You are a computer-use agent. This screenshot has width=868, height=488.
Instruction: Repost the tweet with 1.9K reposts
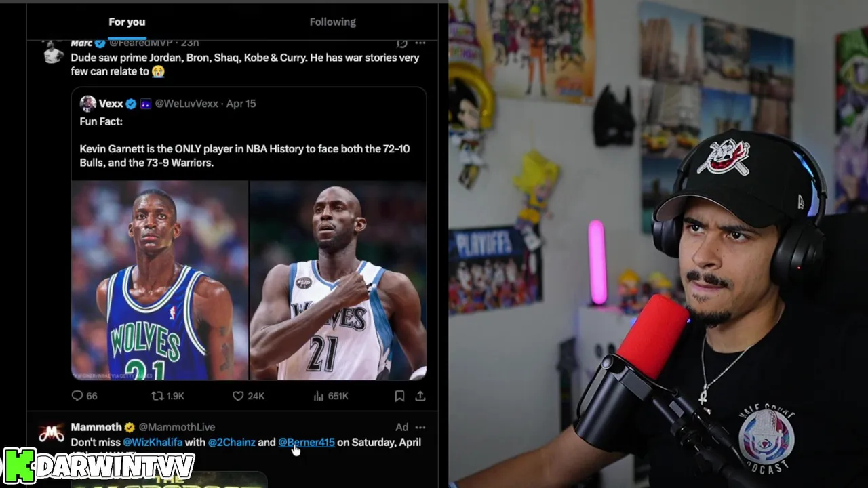pyautogui.click(x=167, y=396)
